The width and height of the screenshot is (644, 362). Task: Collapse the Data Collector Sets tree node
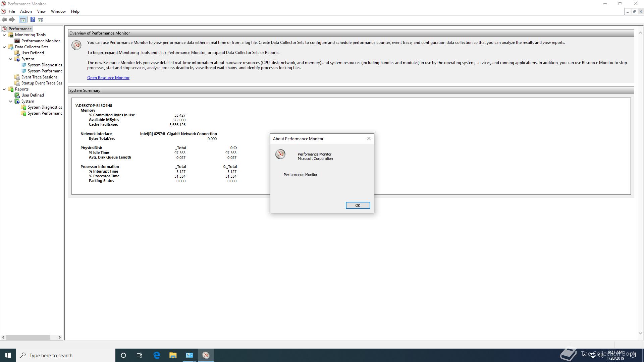[x=4, y=47]
